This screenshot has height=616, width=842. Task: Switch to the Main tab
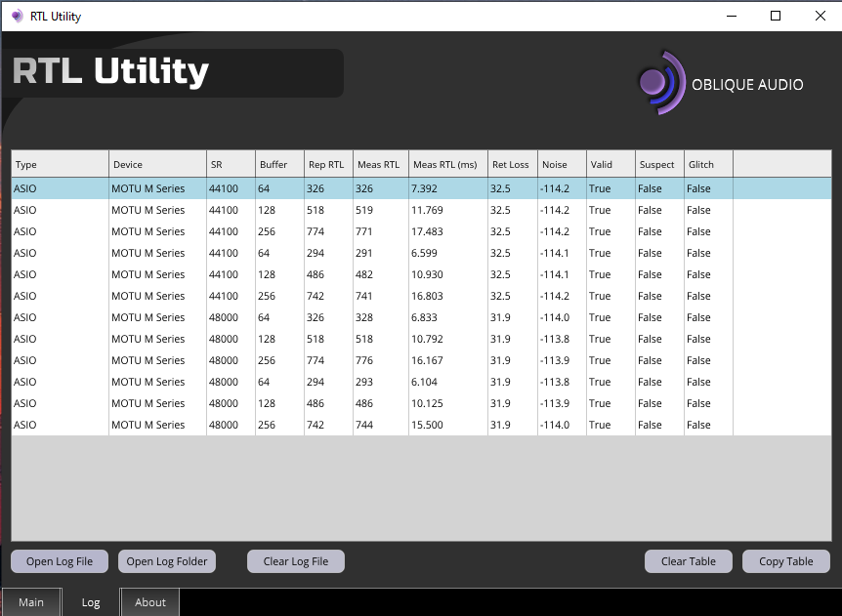(31, 602)
